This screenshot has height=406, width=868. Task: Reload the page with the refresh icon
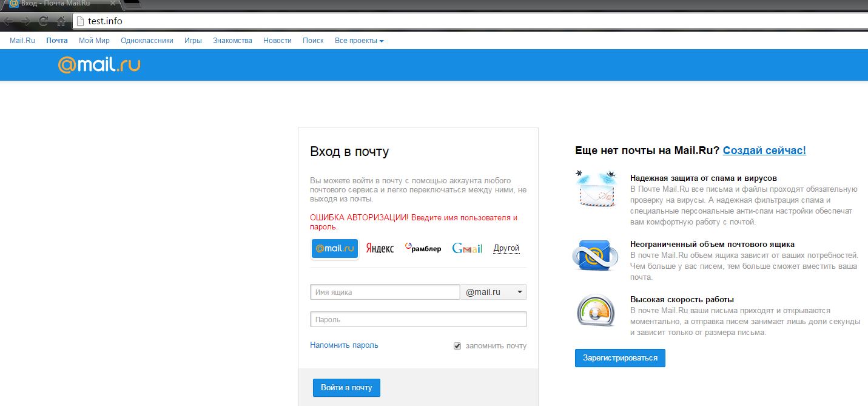coord(44,21)
